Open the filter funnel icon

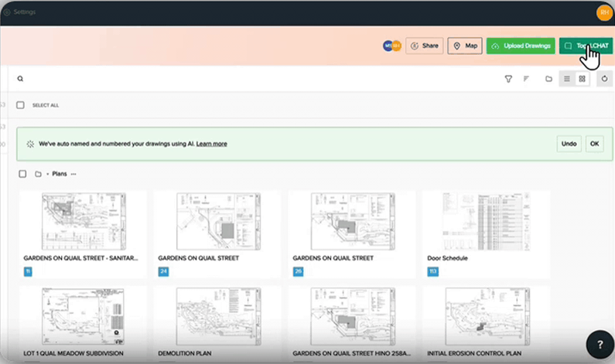508,79
